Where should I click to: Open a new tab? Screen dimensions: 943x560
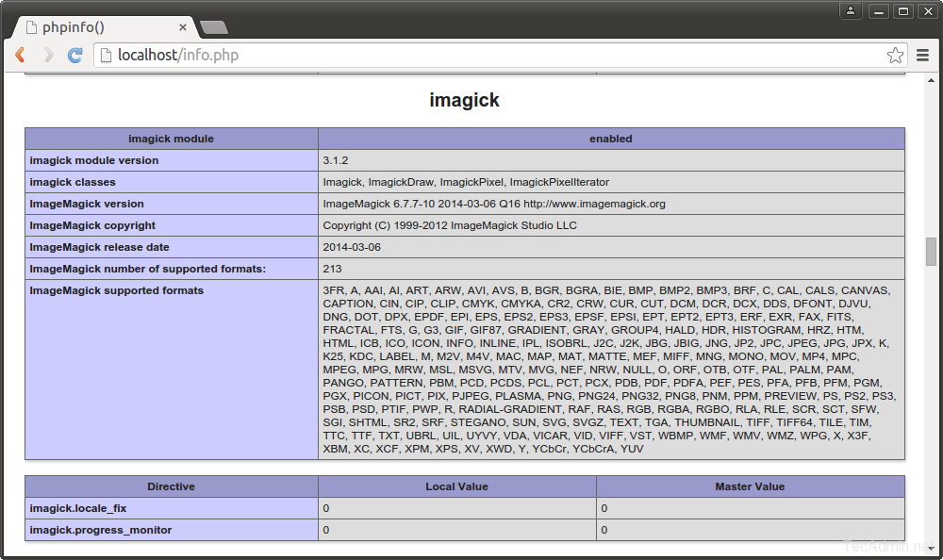[213, 27]
